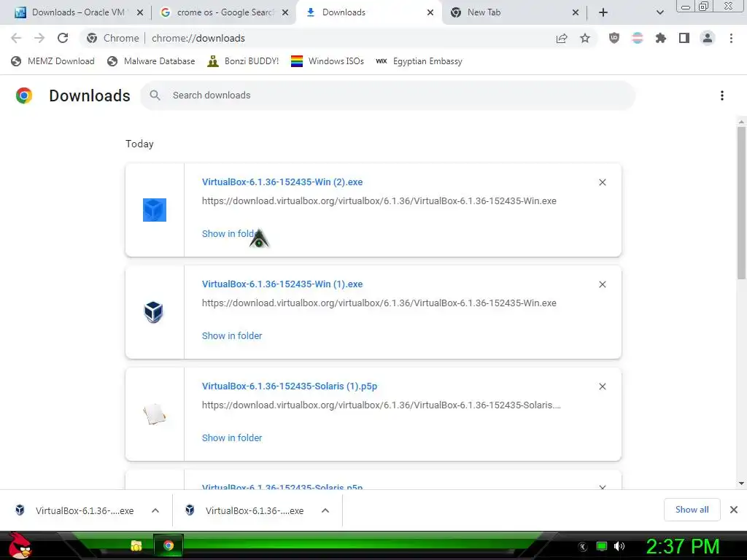Open Malware Database bookmark
The image size is (747, 560).
coord(152,61)
